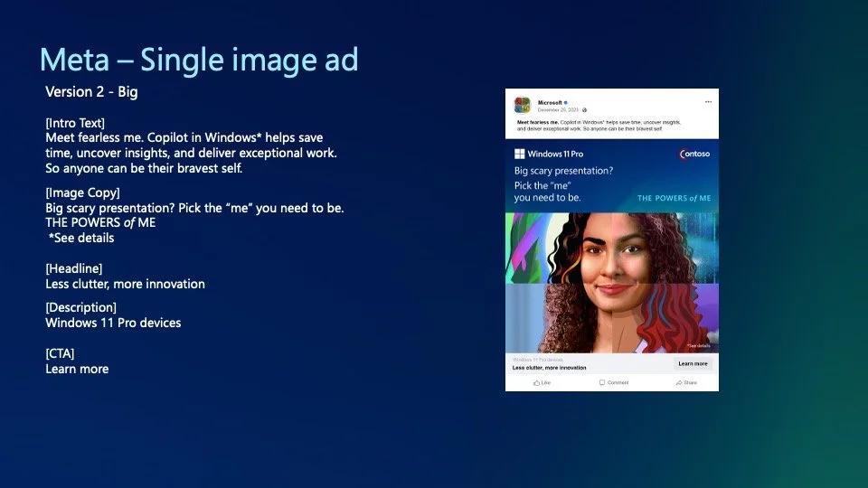Click '*See details' line in slide copy
868x488 pixels.
click(81, 238)
